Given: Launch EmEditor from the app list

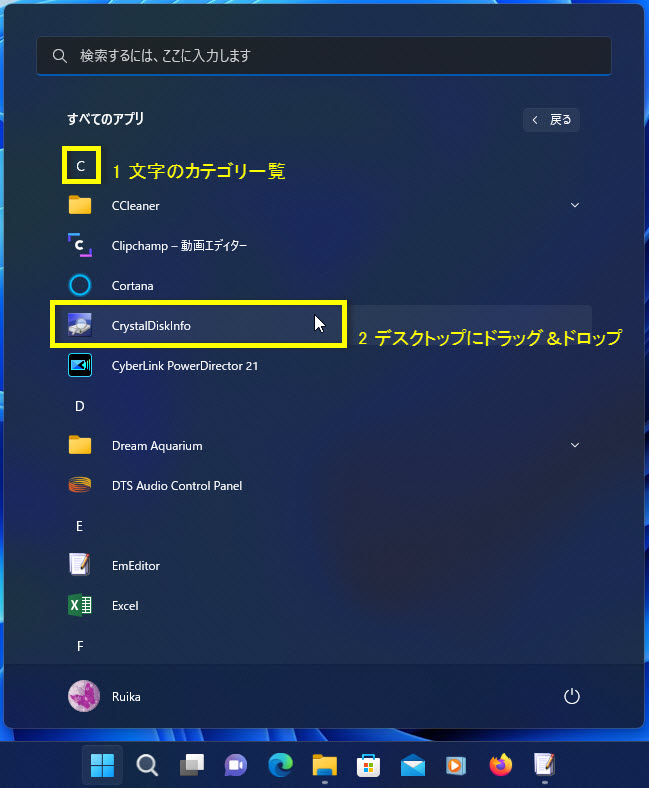Looking at the screenshot, I should [x=135, y=565].
